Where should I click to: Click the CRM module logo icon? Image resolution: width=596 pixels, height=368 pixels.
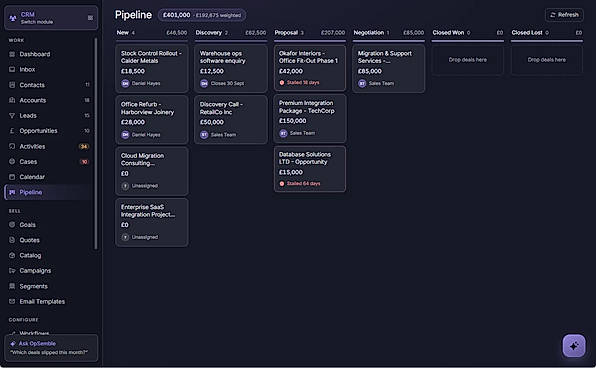coord(13,18)
